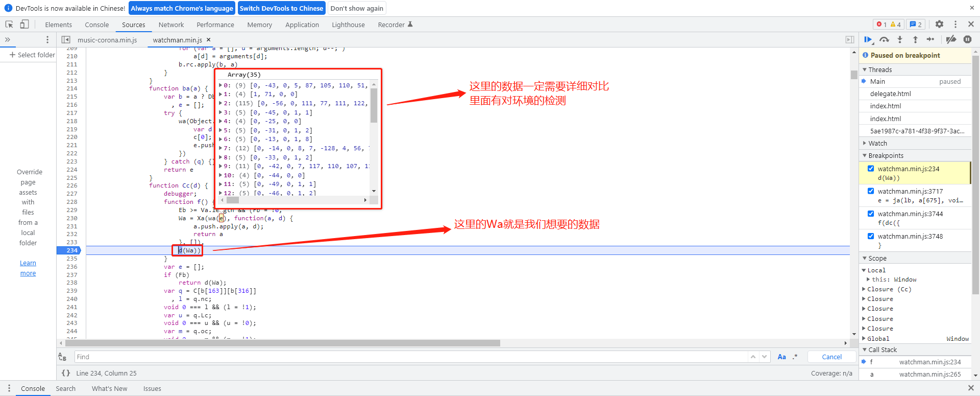Uncheck the watchman.min.js:234 breakpoint

coord(871,169)
